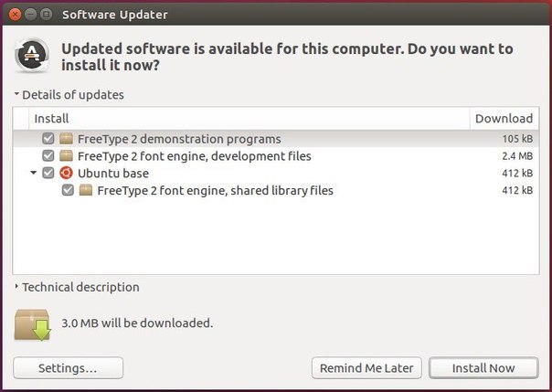Uncheck FreeType 2 font engine development files
Screen dimensions: 552x392
tap(48, 155)
